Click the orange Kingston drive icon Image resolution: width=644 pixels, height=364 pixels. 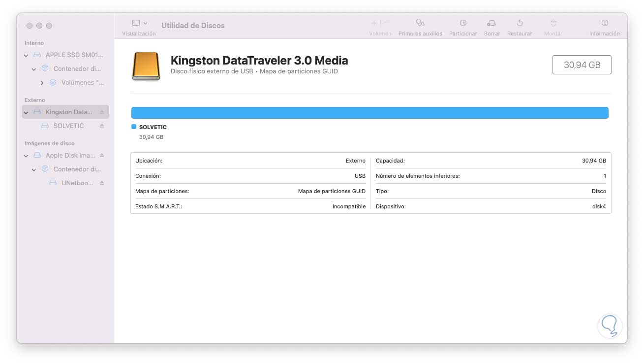point(146,66)
